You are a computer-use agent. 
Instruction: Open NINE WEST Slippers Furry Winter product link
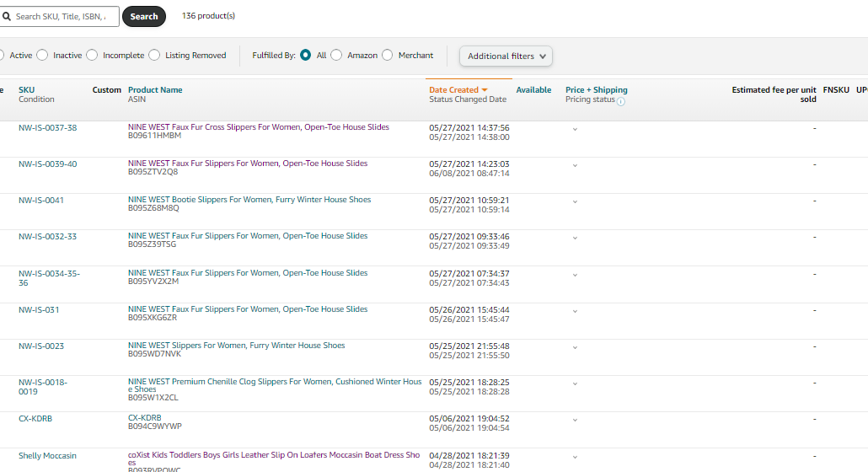click(236, 346)
